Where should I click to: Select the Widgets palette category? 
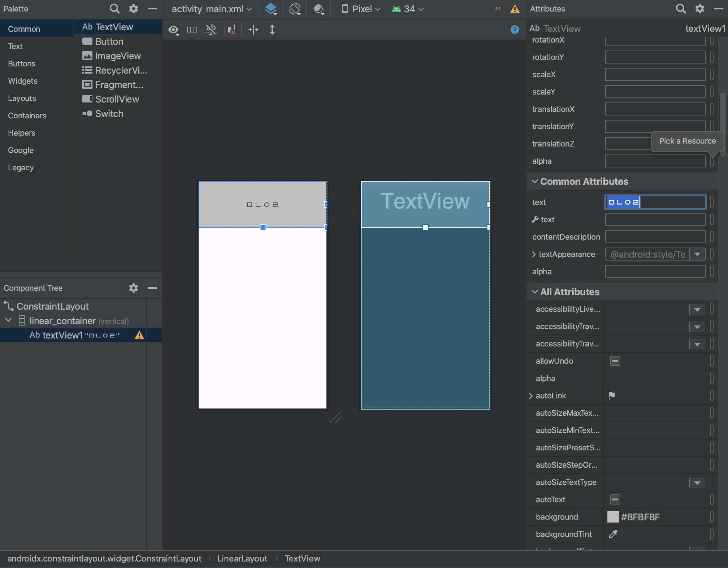(x=23, y=81)
